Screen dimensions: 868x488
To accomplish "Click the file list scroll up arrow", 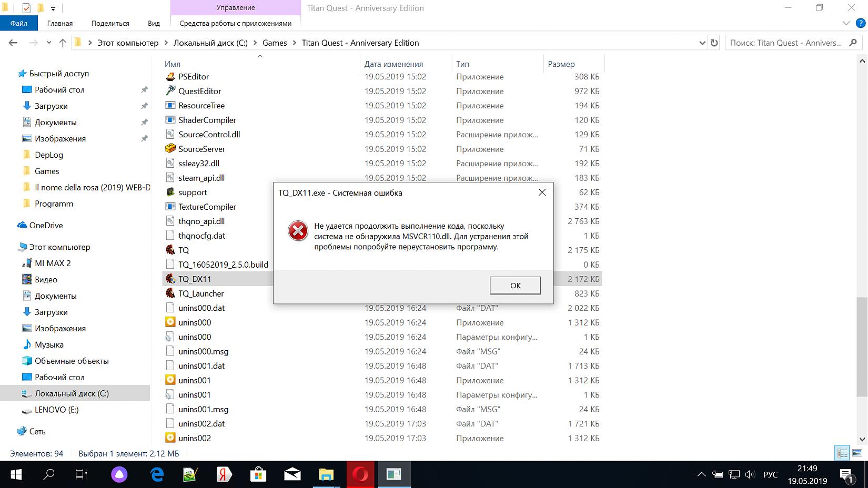I will click(862, 62).
